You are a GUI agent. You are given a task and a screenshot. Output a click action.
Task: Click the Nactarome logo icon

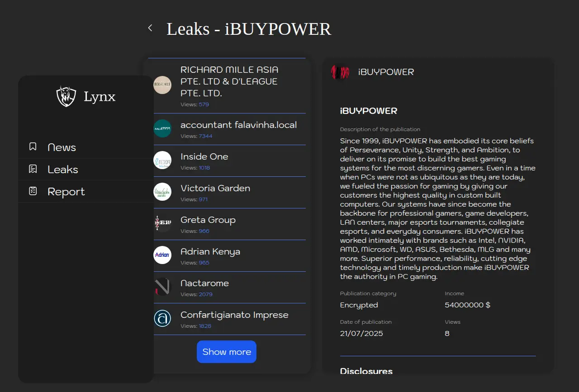tap(162, 287)
